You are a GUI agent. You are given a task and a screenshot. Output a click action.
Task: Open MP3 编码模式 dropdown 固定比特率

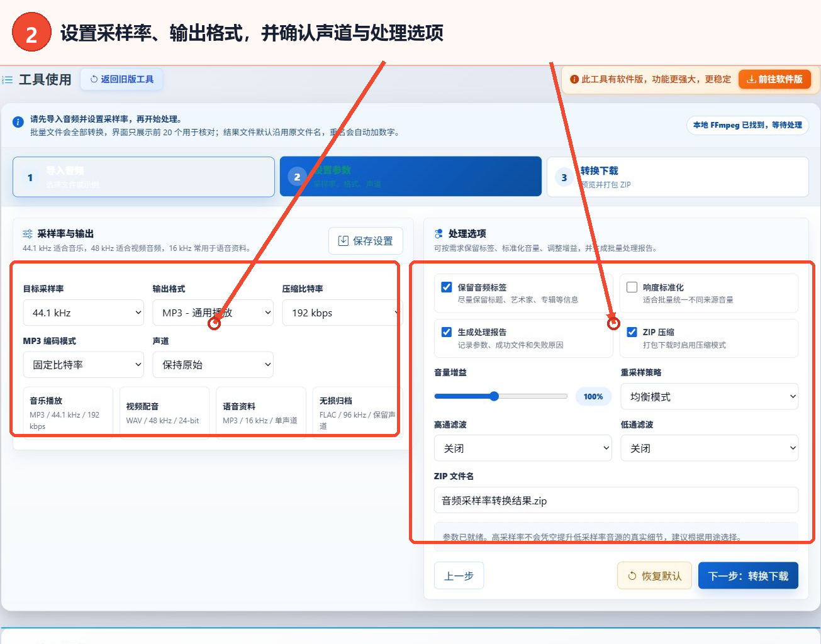pos(84,365)
